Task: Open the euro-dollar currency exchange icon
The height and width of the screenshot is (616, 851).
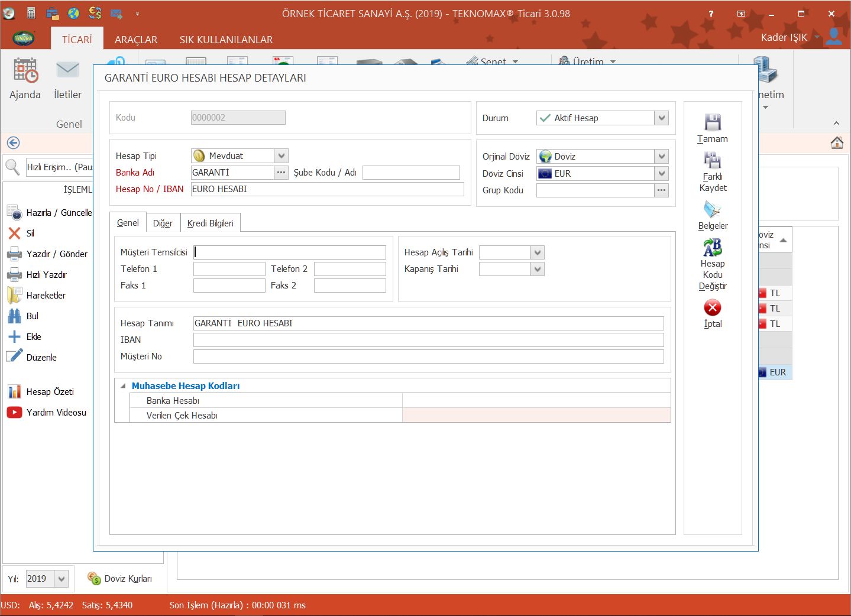Action: tap(95, 13)
